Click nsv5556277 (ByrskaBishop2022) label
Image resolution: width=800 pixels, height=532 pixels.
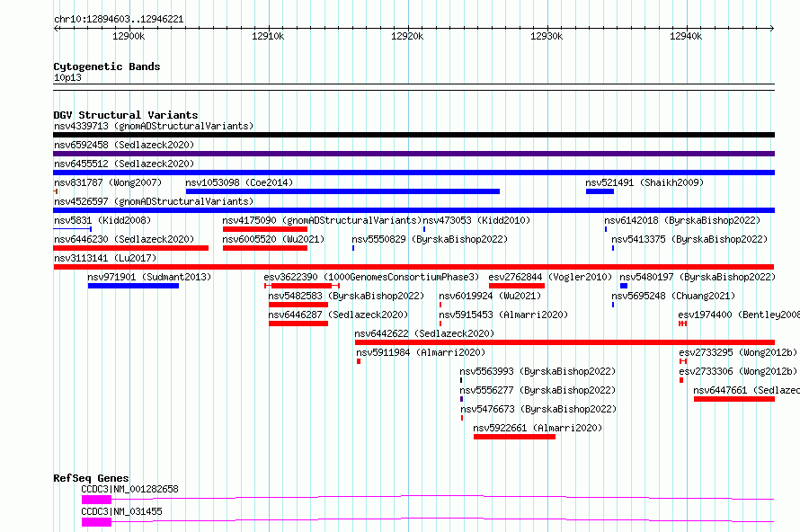click(538, 390)
